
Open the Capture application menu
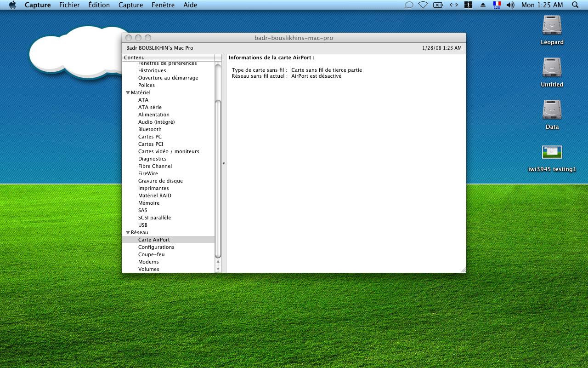[x=38, y=5]
